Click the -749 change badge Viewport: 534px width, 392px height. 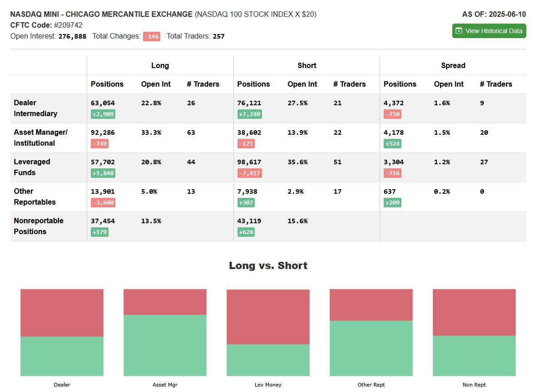(x=99, y=143)
